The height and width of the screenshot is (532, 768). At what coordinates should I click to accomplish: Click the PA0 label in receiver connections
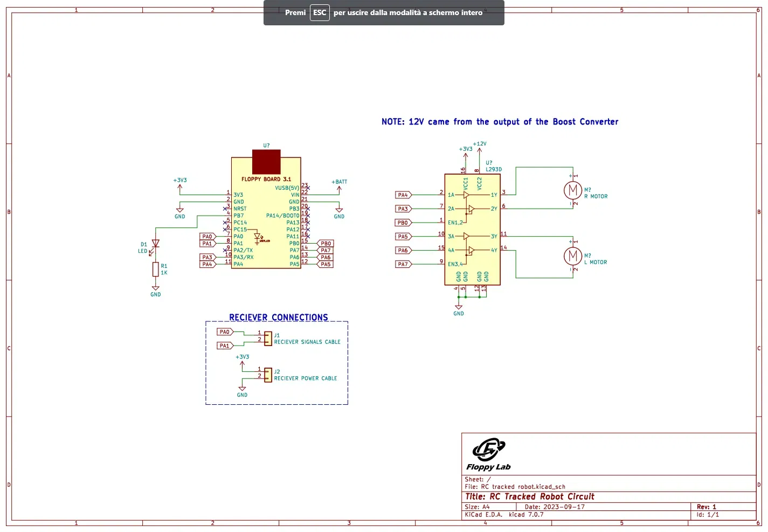click(x=225, y=332)
